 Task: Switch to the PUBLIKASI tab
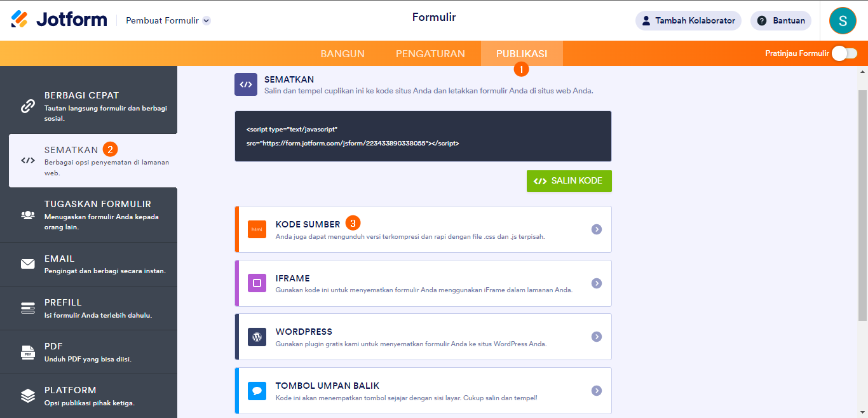pos(522,53)
